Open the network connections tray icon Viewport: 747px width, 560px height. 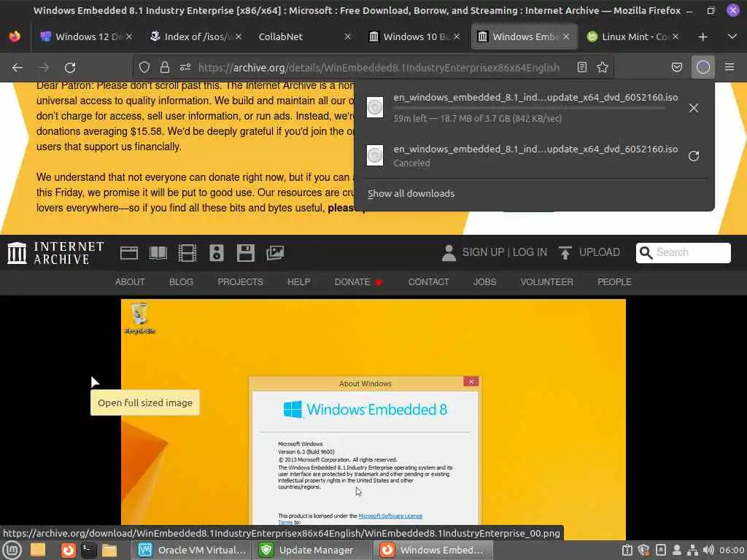(693, 550)
